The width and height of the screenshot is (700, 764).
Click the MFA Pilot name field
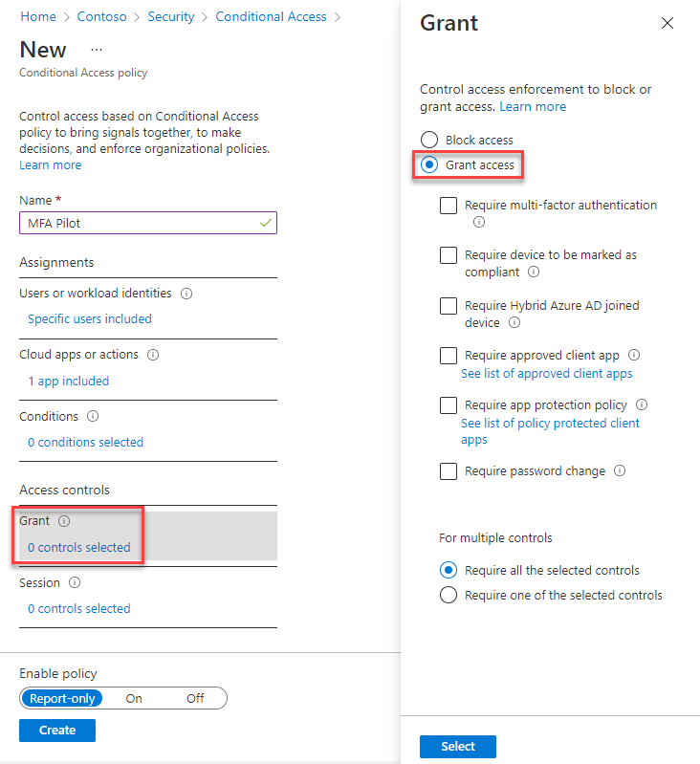click(x=139, y=223)
